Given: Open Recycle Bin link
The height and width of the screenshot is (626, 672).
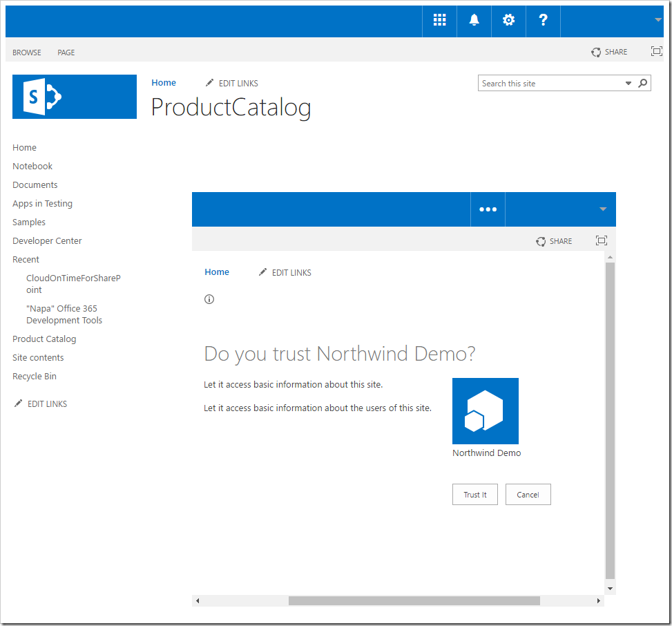Looking at the screenshot, I should click(35, 377).
